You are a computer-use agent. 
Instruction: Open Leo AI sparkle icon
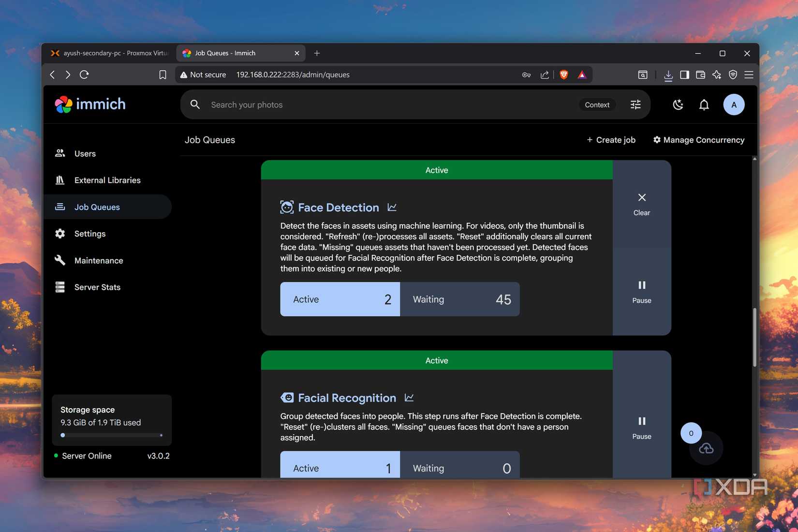[717, 74]
